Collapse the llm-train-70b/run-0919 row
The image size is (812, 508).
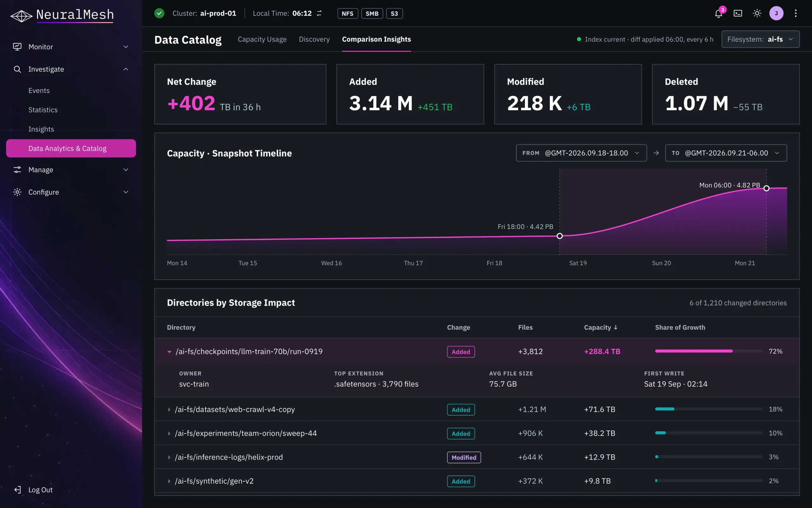[169, 352]
